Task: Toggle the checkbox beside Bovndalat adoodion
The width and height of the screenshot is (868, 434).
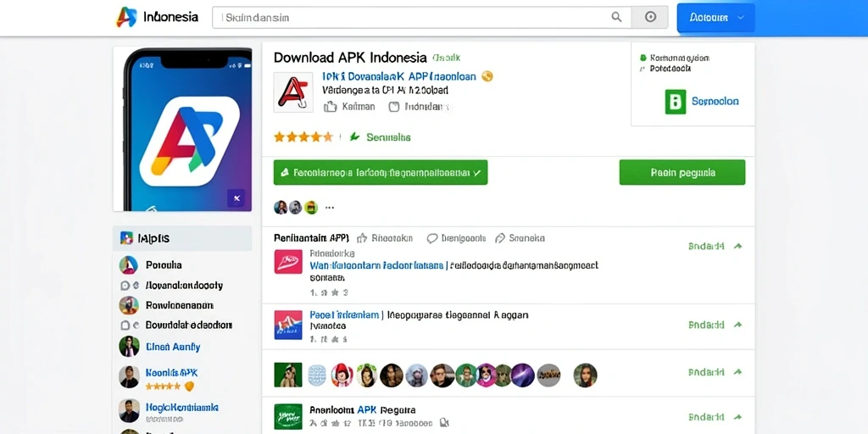Action: (x=125, y=325)
